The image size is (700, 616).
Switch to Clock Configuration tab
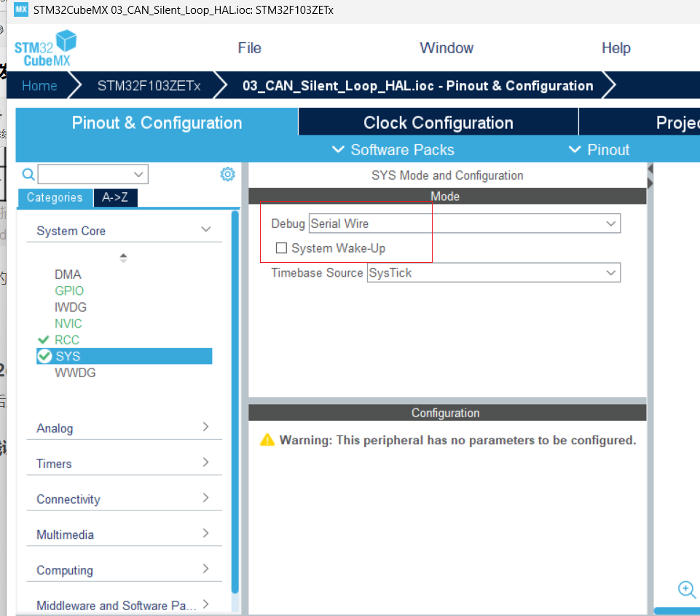click(439, 122)
